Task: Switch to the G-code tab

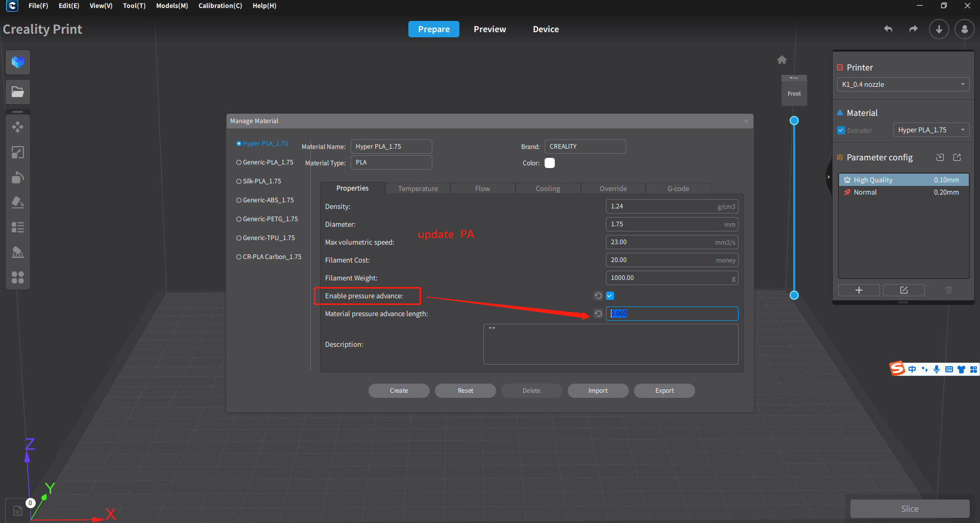Action: 678,188
